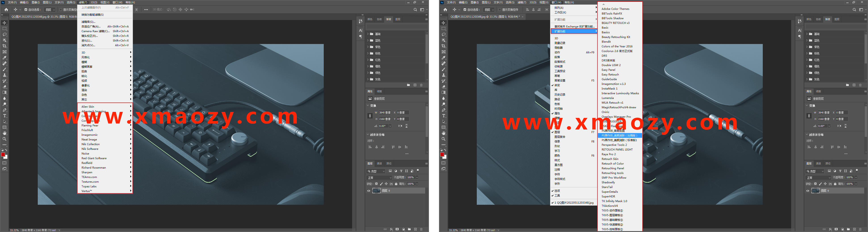Switch to the 通道 tab
This screenshot has height=232, width=868.
click(x=379, y=164)
